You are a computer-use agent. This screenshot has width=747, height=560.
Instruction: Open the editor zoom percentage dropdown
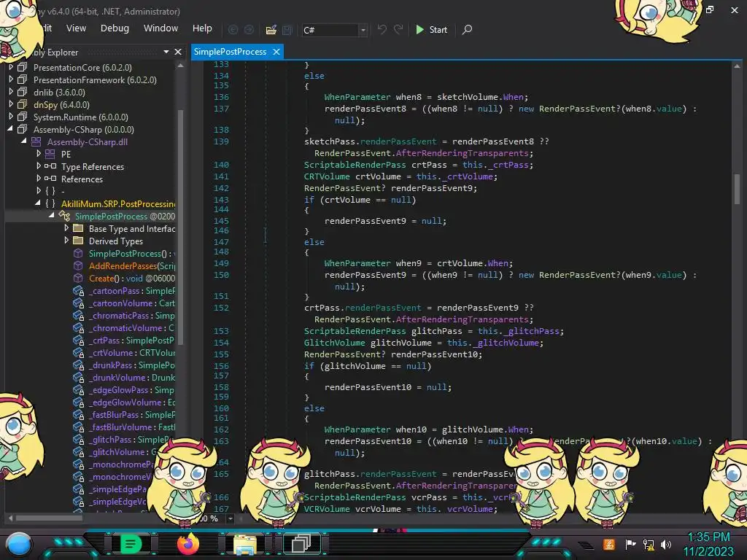[230, 518]
